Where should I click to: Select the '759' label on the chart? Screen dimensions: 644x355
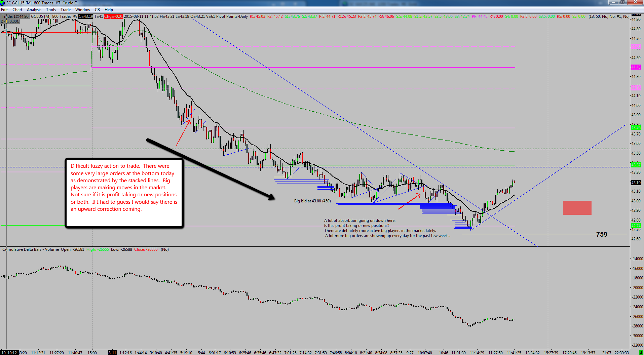coord(602,234)
